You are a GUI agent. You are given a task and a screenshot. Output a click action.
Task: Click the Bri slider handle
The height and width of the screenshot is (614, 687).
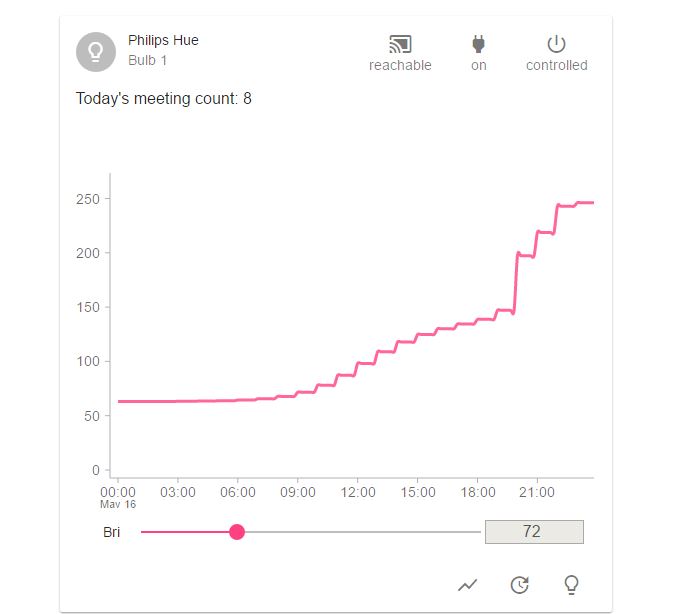coord(237,532)
